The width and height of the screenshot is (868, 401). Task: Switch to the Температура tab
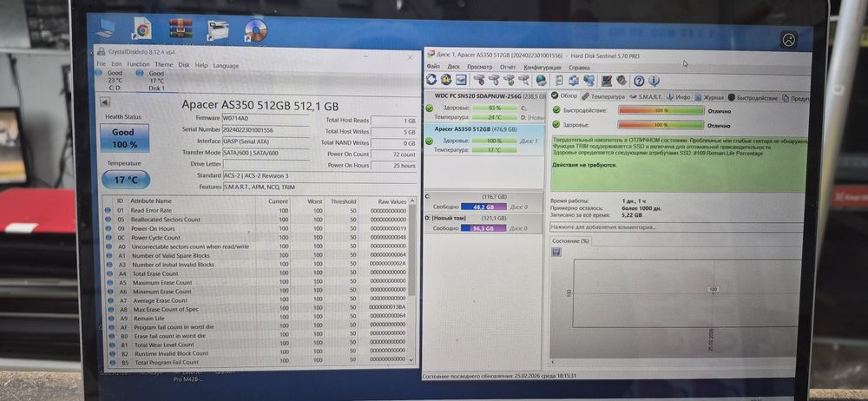(603, 96)
